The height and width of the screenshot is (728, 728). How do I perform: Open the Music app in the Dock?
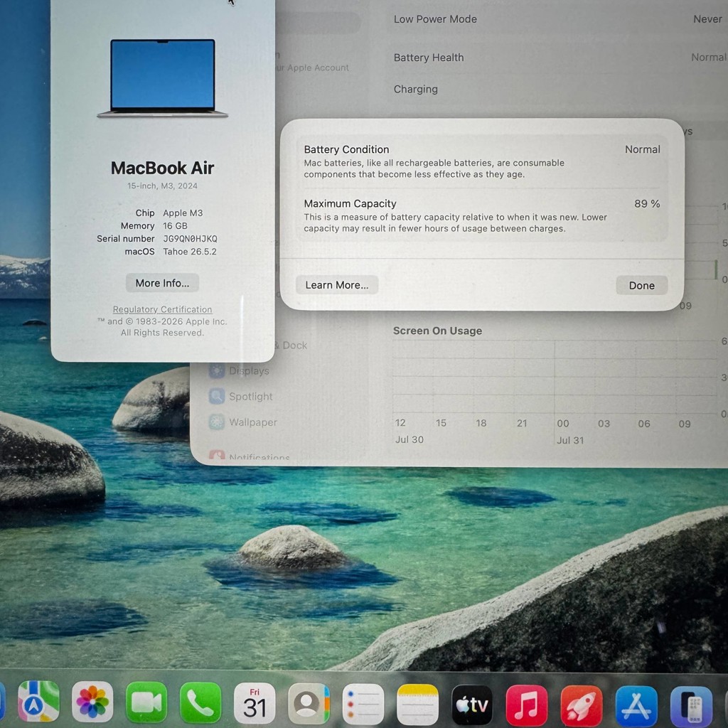click(527, 706)
